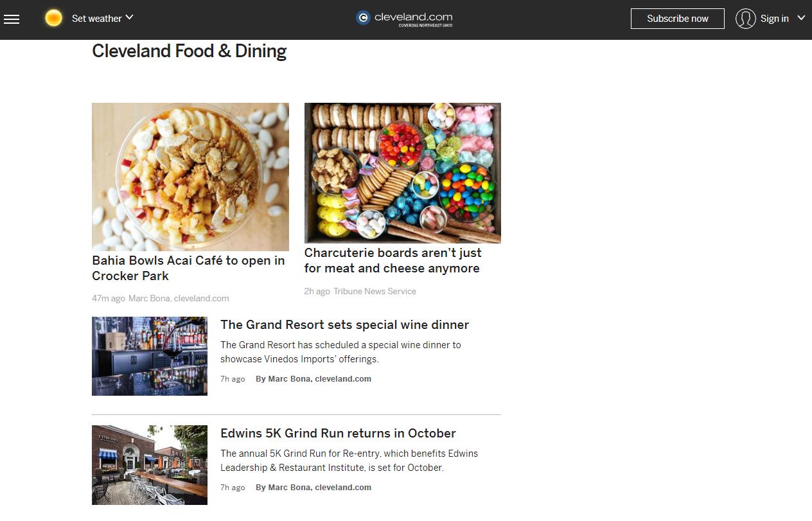
Task: Open the candy charcuterie board photo
Action: (403, 173)
